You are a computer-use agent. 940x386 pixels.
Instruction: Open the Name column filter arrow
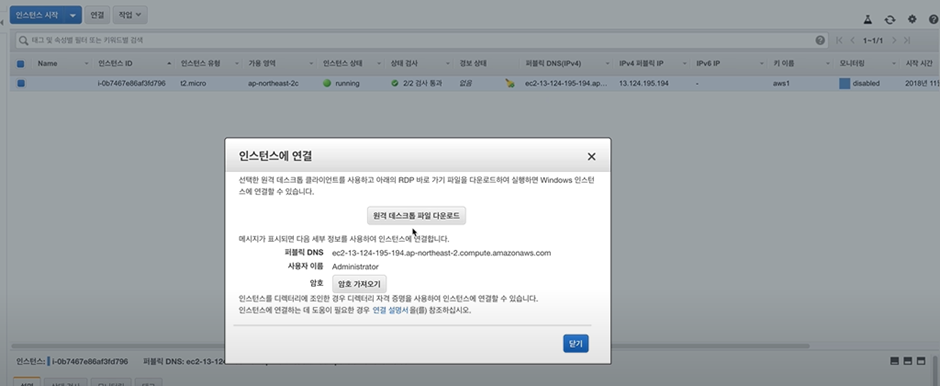click(x=86, y=64)
